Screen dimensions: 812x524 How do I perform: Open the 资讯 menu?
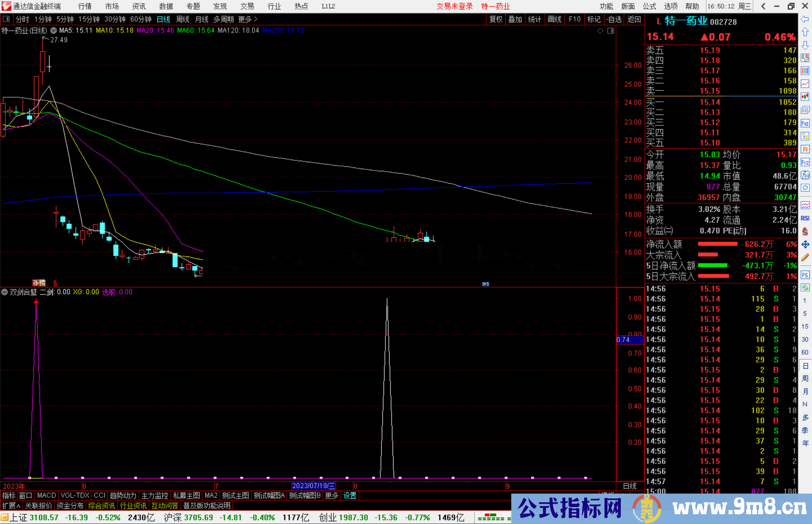pos(139,6)
